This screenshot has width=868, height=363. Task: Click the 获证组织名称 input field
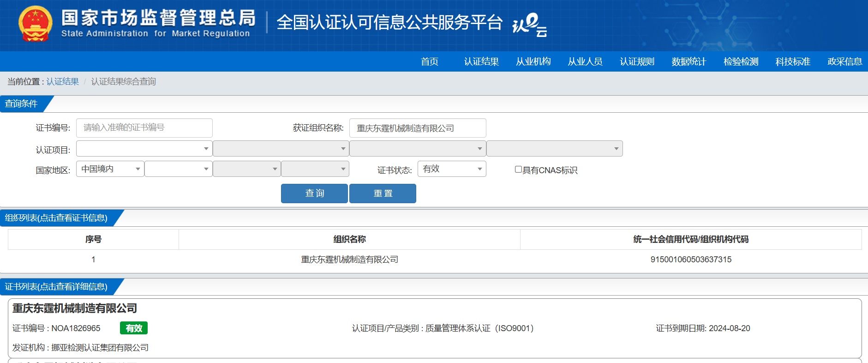(418, 128)
